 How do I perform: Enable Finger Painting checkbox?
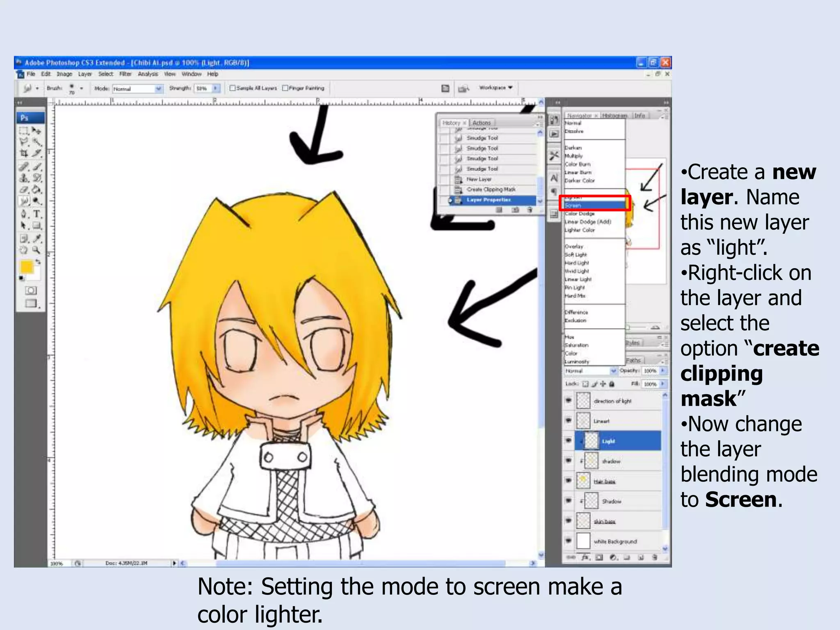[x=285, y=88]
